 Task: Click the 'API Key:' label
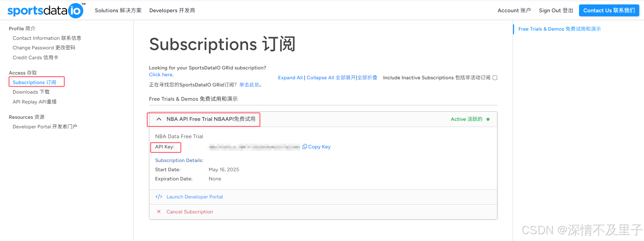pyautogui.click(x=165, y=147)
